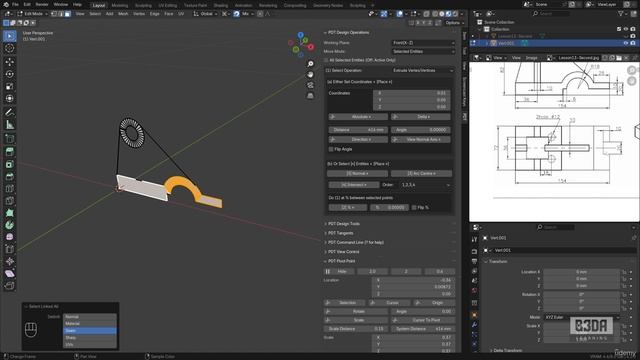
Task: Toggle the camera view icon in viewport
Action: [310, 85]
